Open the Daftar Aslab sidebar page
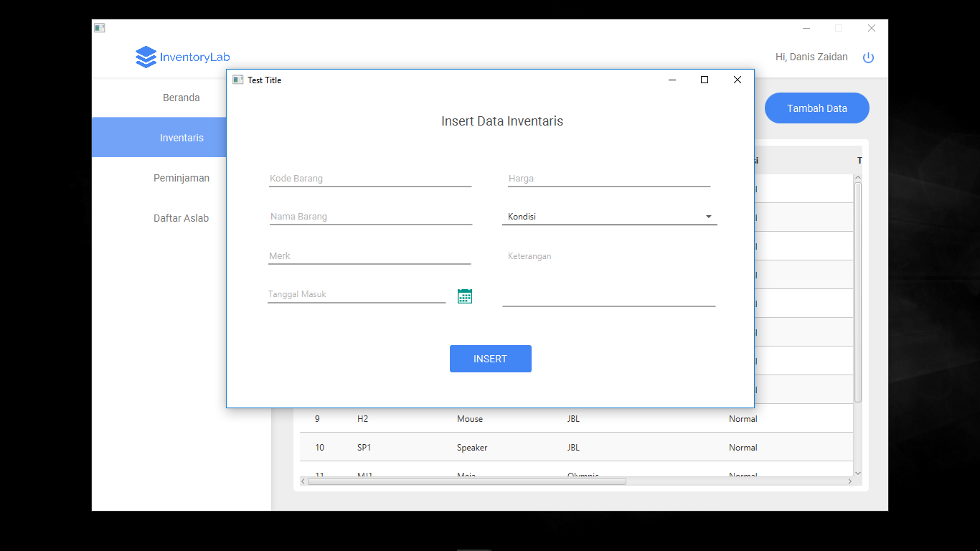This screenshot has height=551, width=980. (x=182, y=217)
